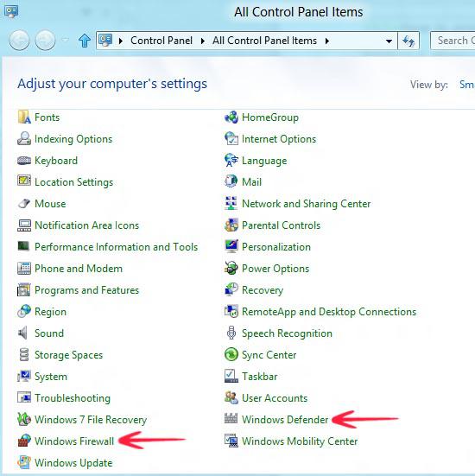The image size is (475, 476).
Task: Click the Internet Options icon
Action: [x=231, y=139]
